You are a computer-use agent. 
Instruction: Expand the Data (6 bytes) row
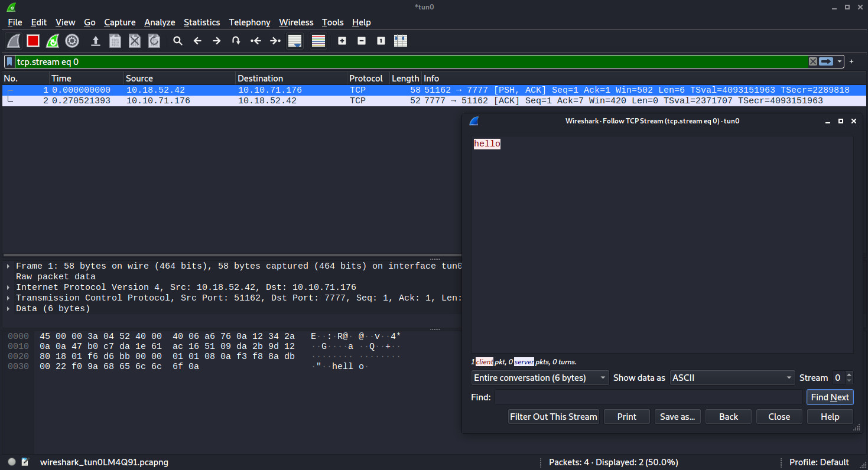click(8, 309)
